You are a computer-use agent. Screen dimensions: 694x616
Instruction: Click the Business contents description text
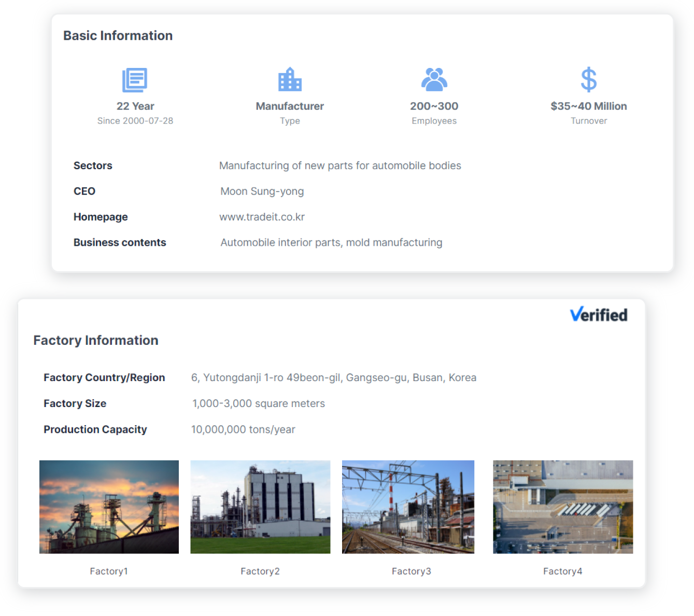point(331,243)
